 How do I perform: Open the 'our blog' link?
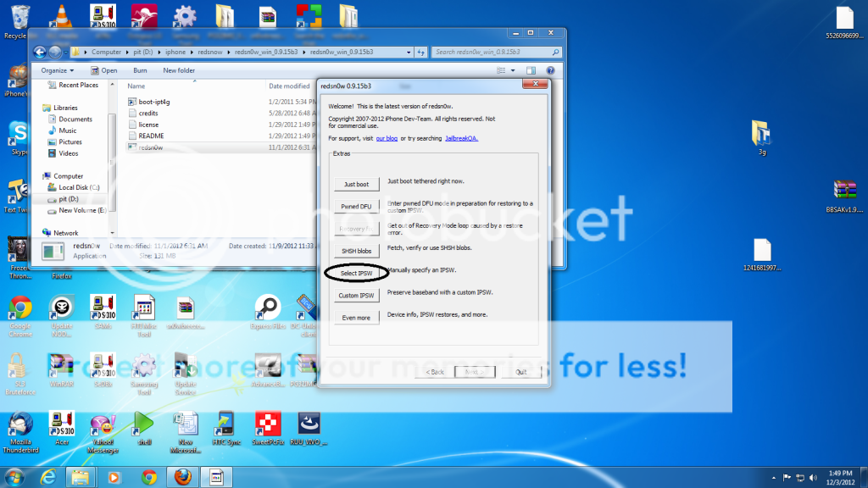pyautogui.click(x=387, y=138)
